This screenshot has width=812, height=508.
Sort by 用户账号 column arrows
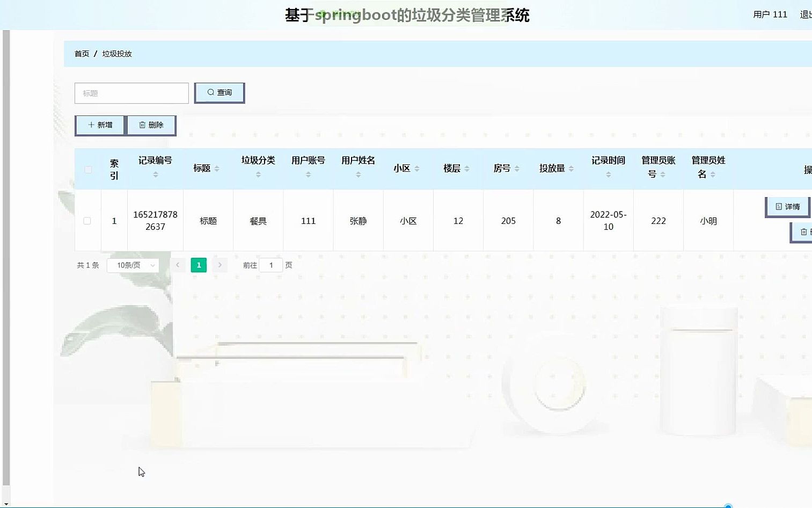(308, 175)
